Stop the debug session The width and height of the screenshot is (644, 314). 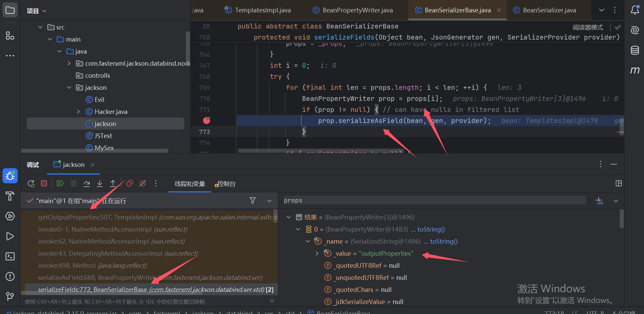[44, 183]
